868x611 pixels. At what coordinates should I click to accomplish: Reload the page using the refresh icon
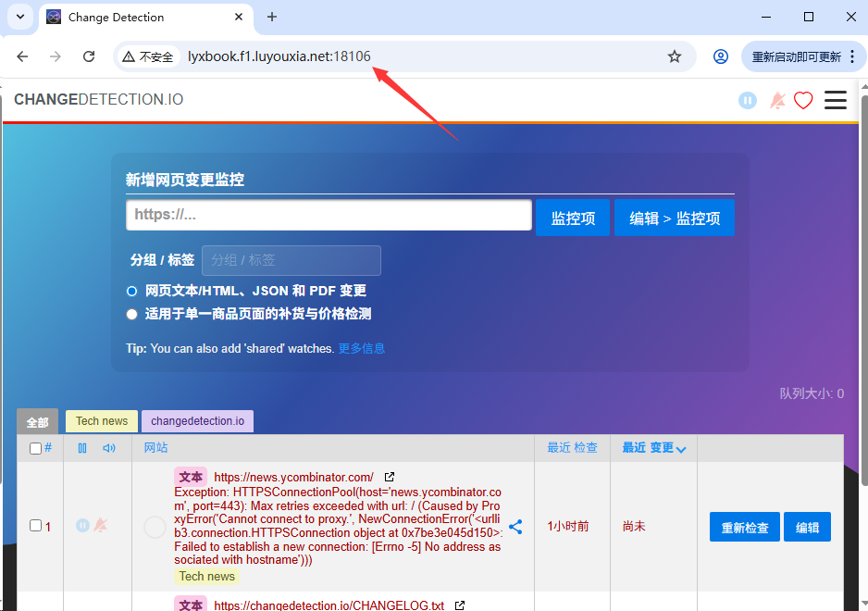pos(89,56)
